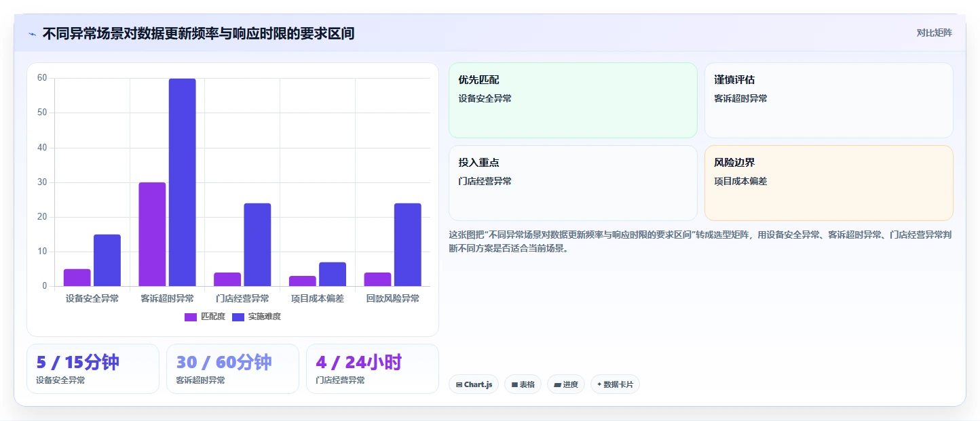Open the 优先匹配 matrix card
Viewport: 980px width, 421px height.
[573, 100]
